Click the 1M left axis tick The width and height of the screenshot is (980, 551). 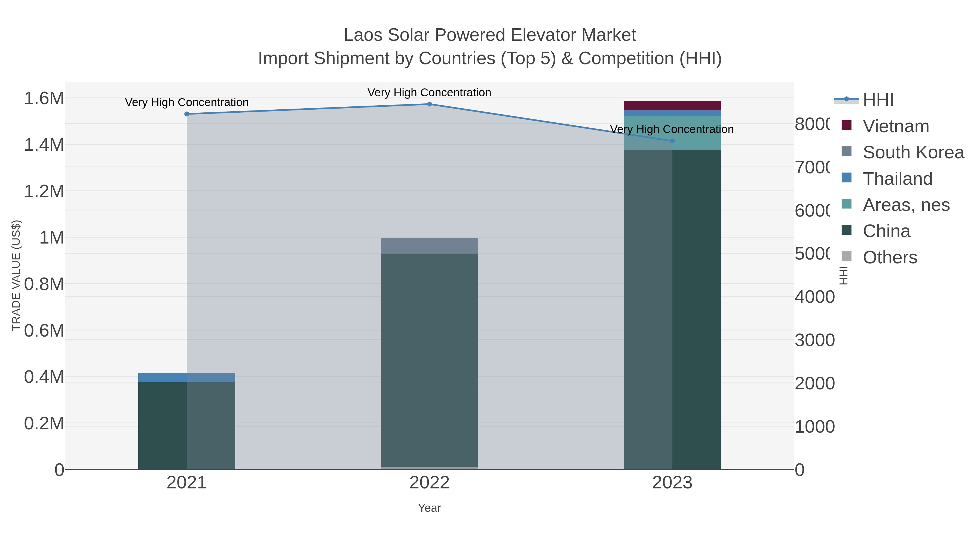tap(52, 238)
